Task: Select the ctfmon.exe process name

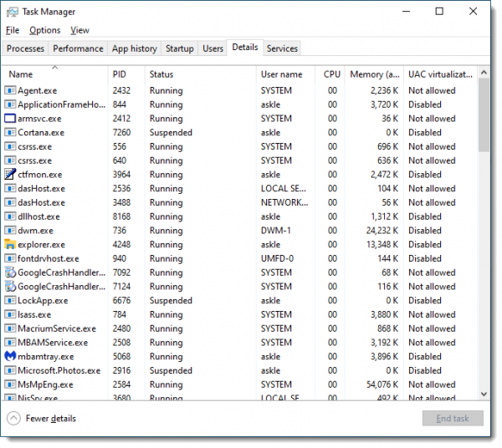Action: pyautogui.click(x=40, y=175)
